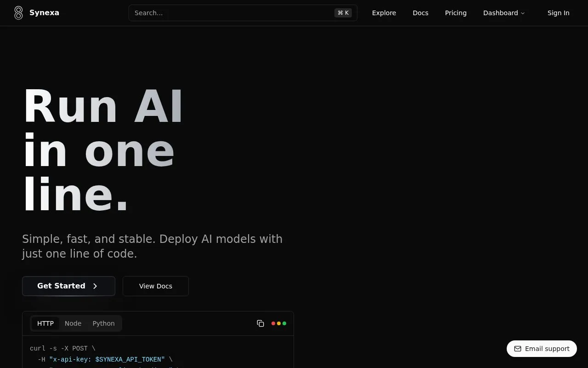Click the window dots in code panel
Viewport: 588px width, 368px height.
[279, 323]
